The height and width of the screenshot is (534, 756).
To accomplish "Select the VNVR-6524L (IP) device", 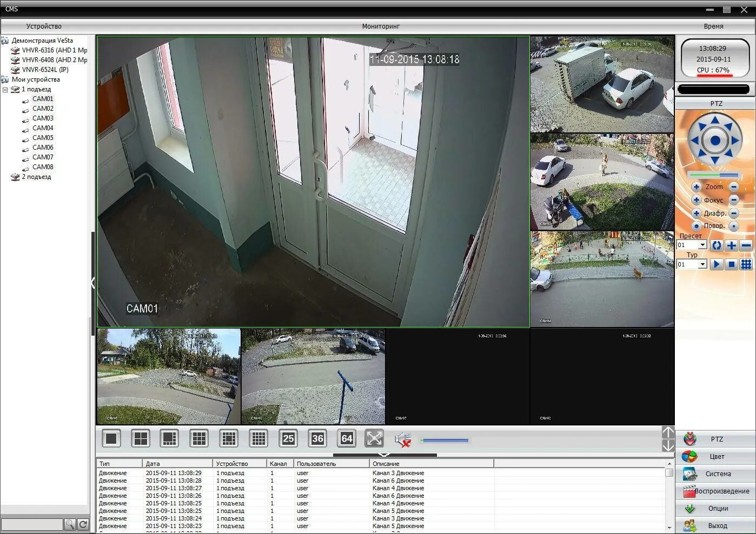I will click(x=45, y=70).
